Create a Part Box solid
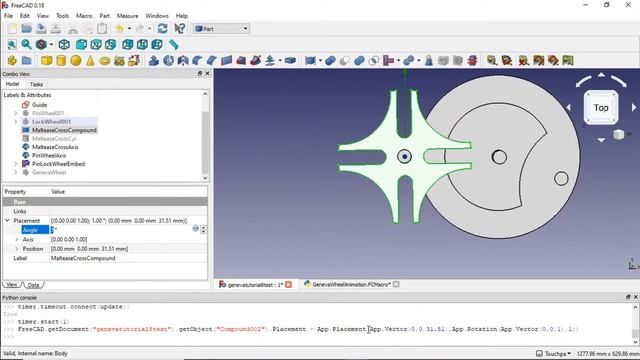 47,61
